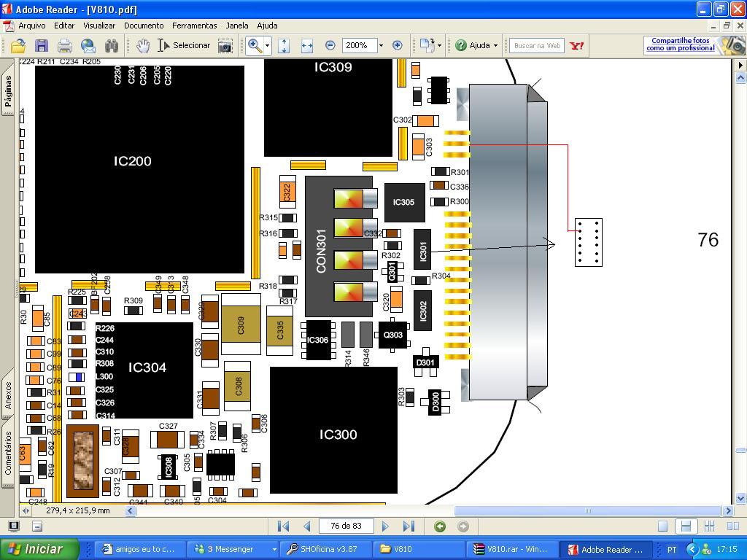The height and width of the screenshot is (560, 747).
Task: Go to the first page
Action: 283,526
